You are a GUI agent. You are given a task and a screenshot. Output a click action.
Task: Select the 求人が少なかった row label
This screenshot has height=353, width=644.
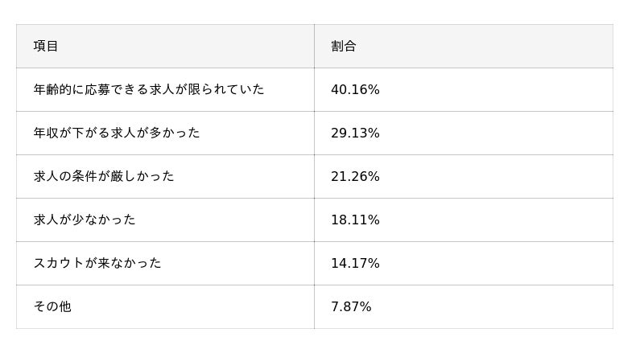[x=85, y=220]
